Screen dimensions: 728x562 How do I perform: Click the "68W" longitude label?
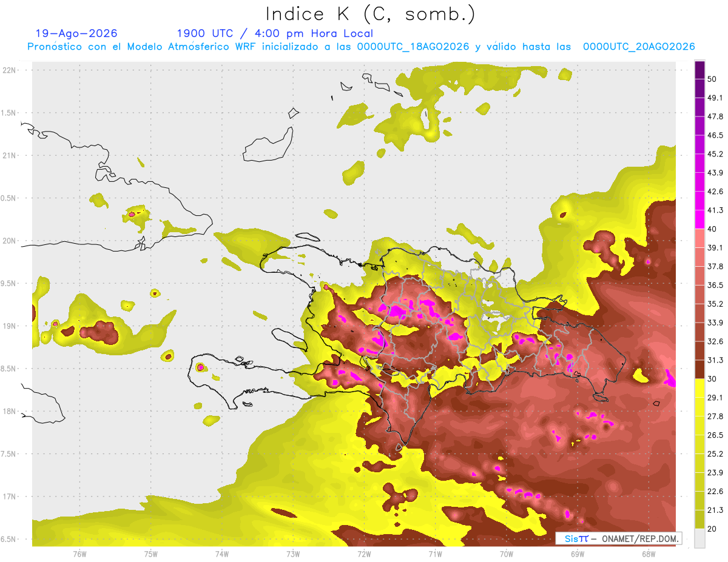[649, 554]
